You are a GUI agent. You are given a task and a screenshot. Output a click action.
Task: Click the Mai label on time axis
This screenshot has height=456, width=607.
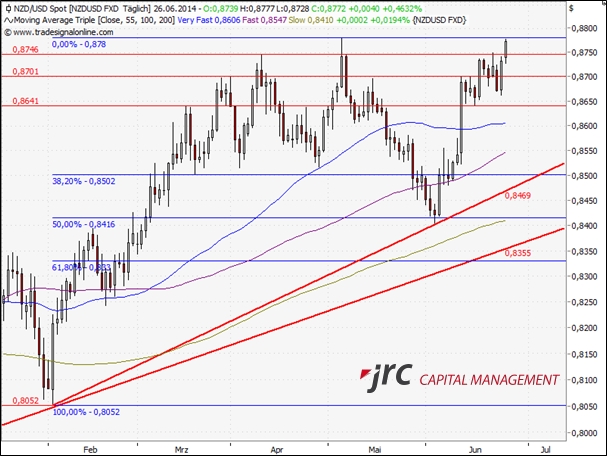tap(376, 450)
